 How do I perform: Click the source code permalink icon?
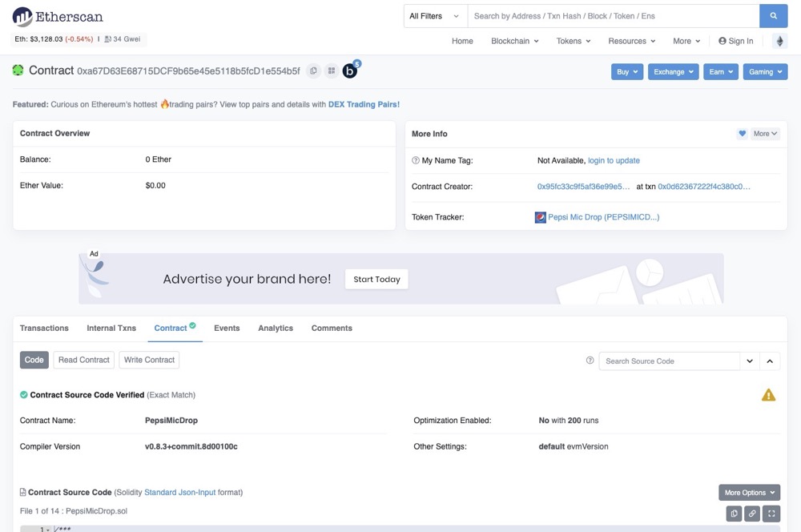(752, 514)
